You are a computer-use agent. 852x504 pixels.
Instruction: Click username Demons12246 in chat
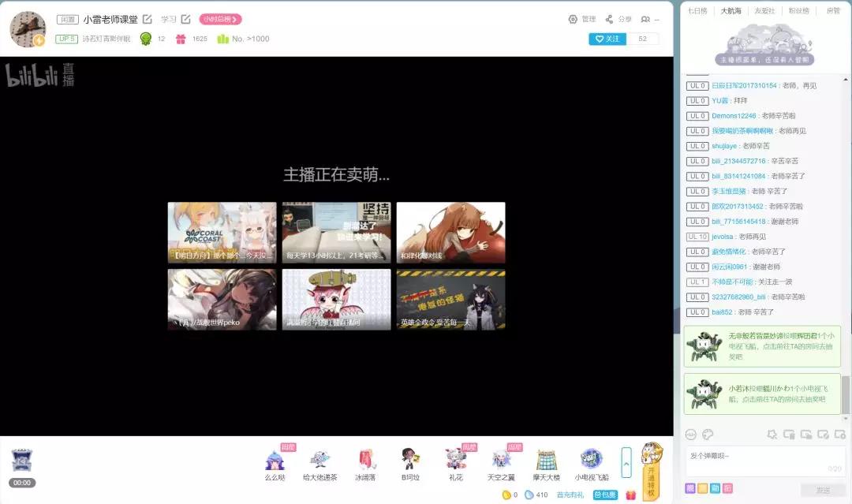[x=734, y=116]
